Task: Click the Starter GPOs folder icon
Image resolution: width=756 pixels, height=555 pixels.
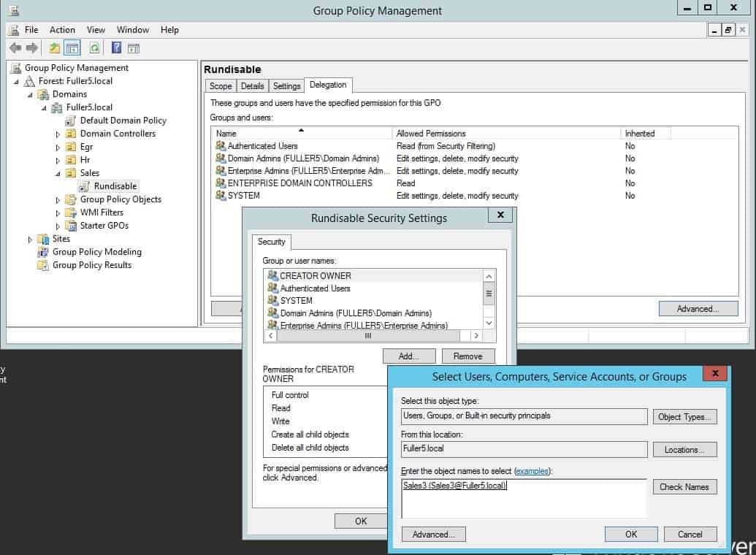Action: click(x=70, y=226)
